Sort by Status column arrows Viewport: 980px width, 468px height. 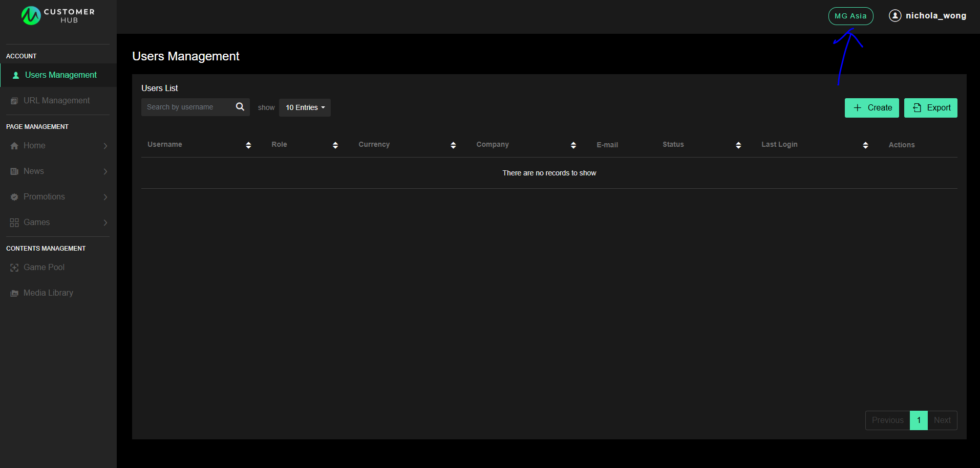point(738,145)
